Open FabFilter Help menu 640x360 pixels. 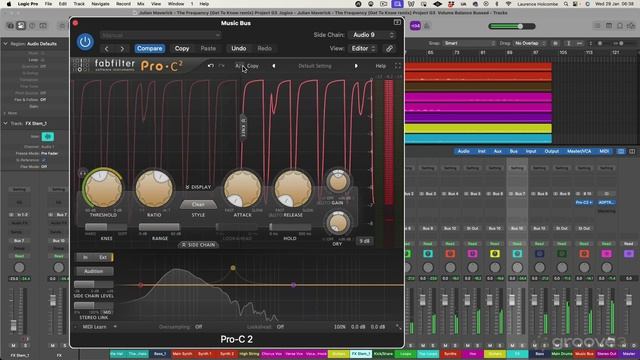(380, 66)
